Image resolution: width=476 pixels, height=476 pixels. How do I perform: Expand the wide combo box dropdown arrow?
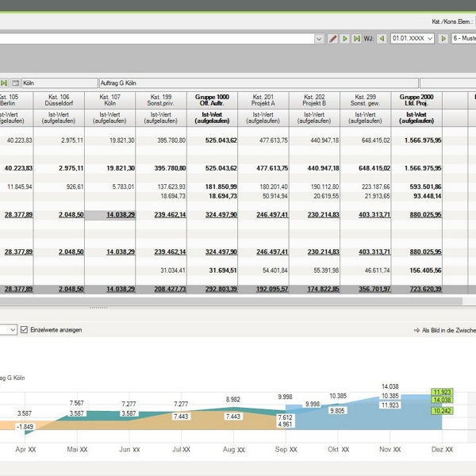pos(319,38)
